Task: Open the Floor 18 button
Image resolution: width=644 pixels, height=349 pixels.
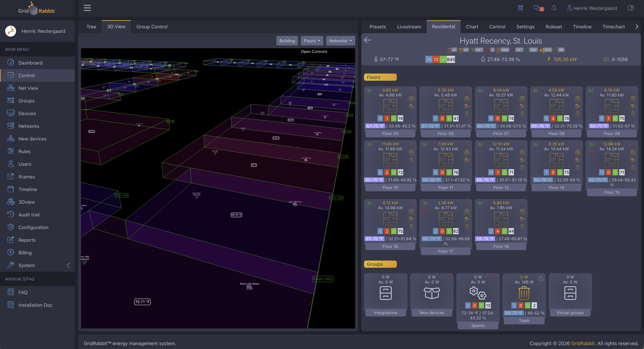Action: coord(501,246)
